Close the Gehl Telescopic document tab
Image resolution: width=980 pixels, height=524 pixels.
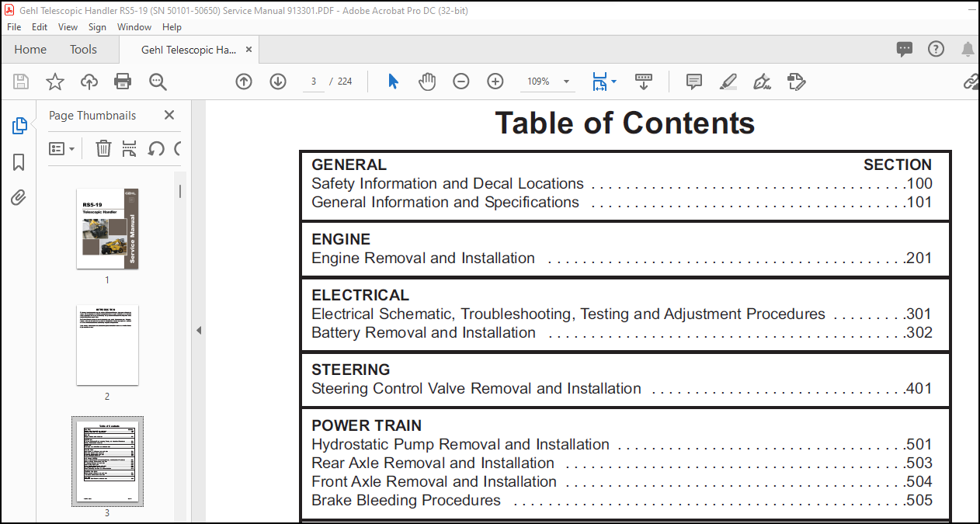click(x=248, y=49)
